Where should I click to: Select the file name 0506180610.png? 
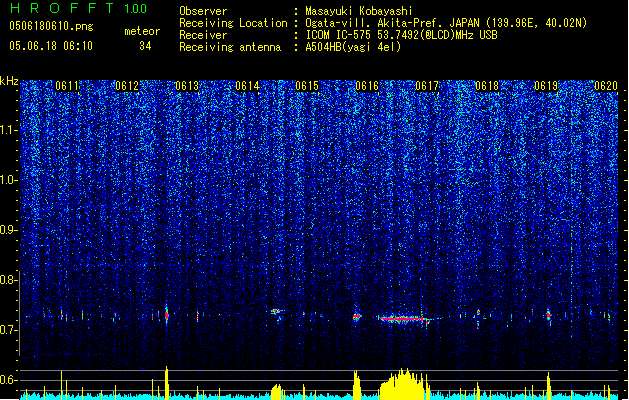point(51,26)
